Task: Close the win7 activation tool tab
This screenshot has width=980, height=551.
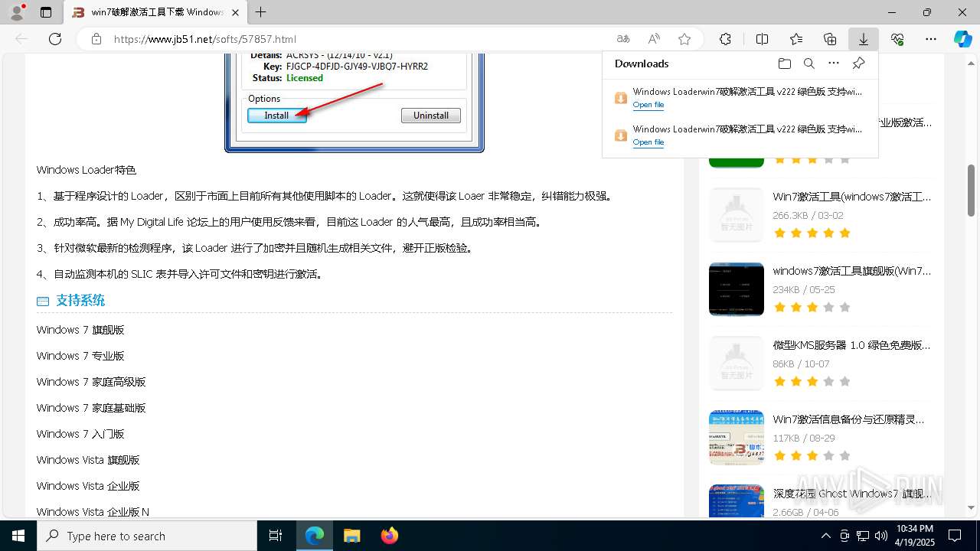Action: pyautogui.click(x=234, y=12)
